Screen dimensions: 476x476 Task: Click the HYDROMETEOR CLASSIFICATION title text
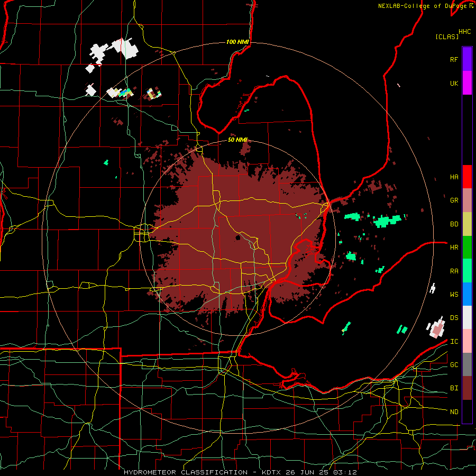pos(186,472)
